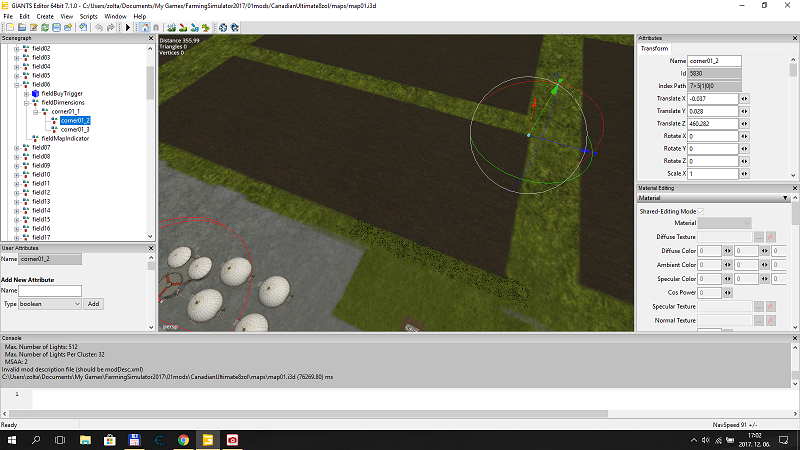Open the taskbar search magnifier icon
800x450 pixels.
36,440
